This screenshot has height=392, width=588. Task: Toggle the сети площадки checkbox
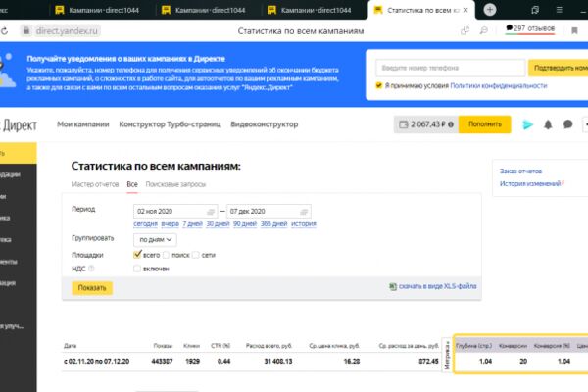point(195,255)
